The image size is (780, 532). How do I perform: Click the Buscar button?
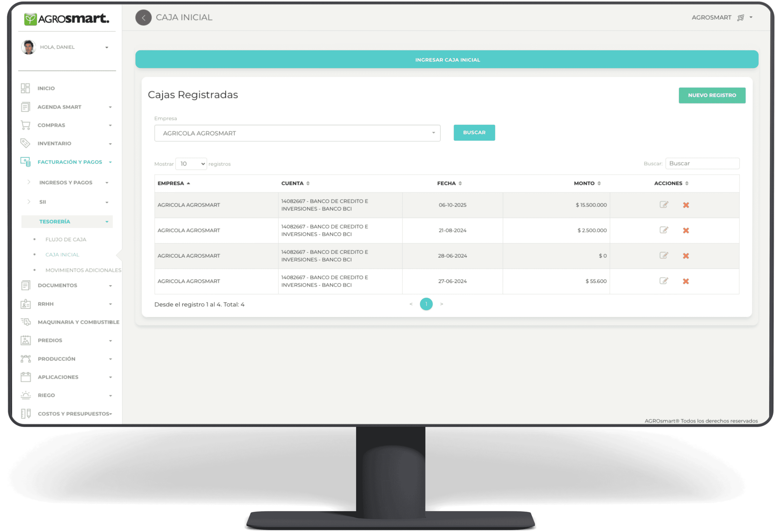[x=474, y=133]
